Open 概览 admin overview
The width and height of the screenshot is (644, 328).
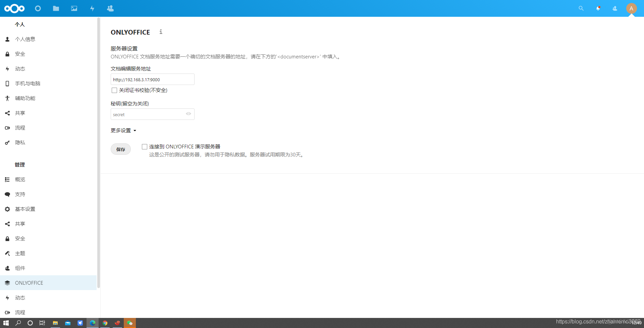[x=48, y=180]
